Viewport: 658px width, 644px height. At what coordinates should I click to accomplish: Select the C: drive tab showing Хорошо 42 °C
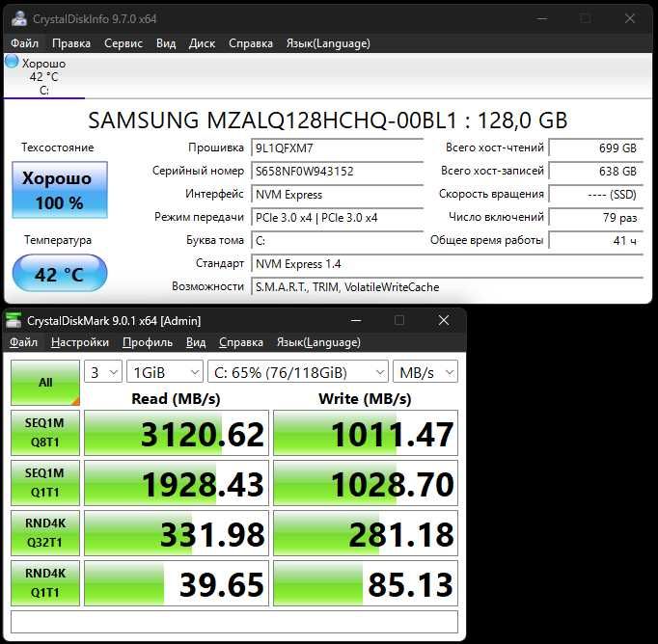click(x=43, y=76)
